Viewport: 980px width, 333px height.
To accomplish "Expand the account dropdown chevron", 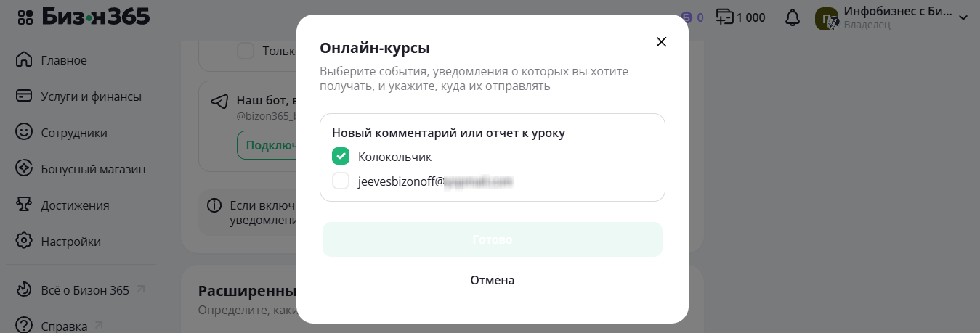I will click(964, 17).
